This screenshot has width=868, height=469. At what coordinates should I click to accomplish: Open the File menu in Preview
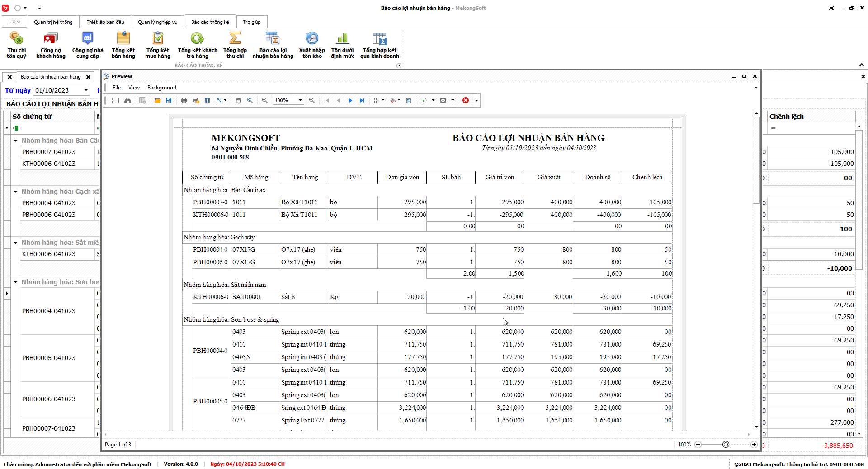click(117, 88)
